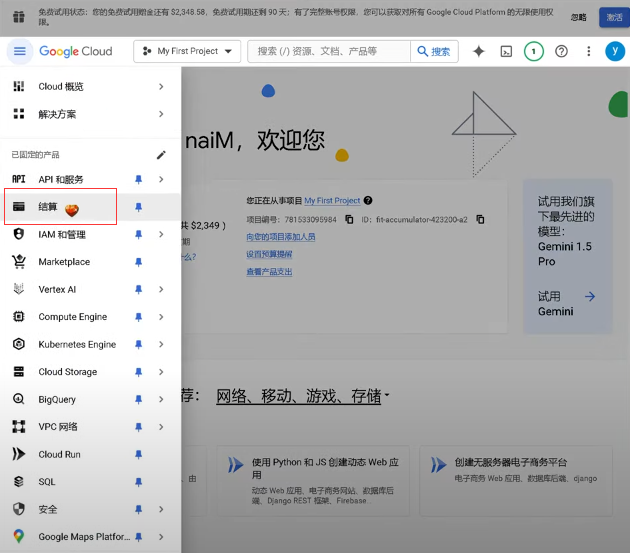
Task: Copy the project ID
Action: (x=480, y=219)
